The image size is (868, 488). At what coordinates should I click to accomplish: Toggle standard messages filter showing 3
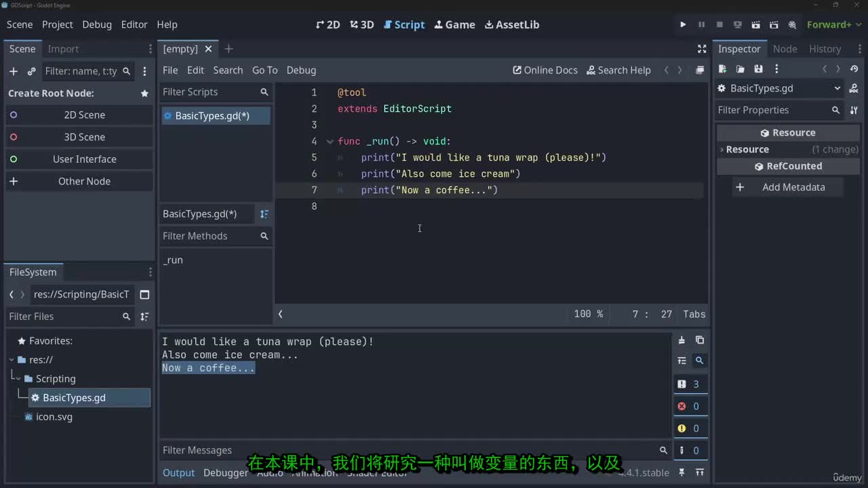pyautogui.click(x=689, y=384)
